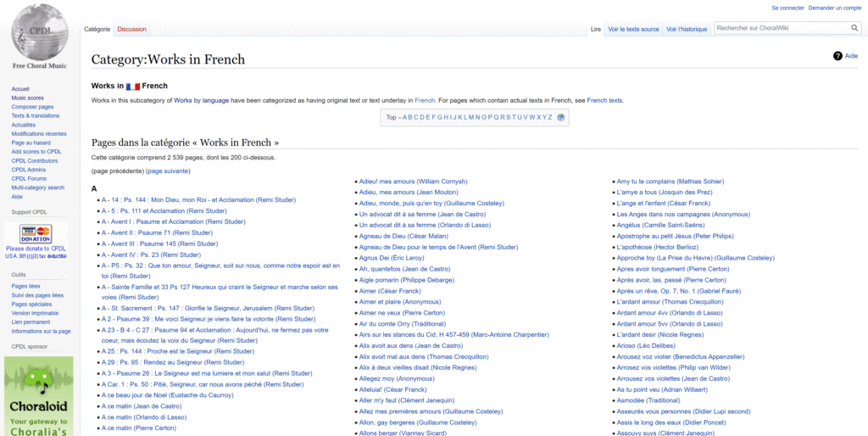Open the Aide help question-mark icon

tap(837, 56)
